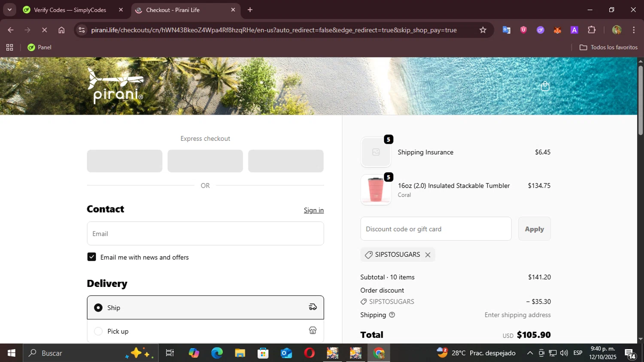
Task: Click the Buscar taskbar search box
Action: tap(91, 353)
